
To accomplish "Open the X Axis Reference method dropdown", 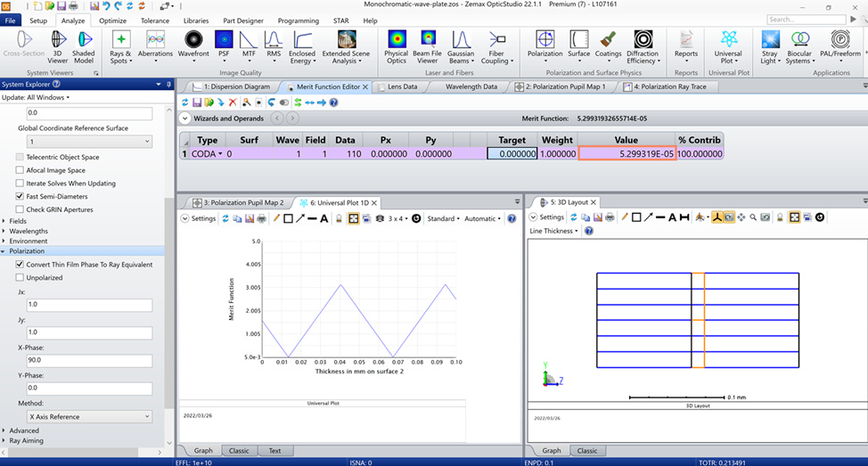I will tap(90, 417).
